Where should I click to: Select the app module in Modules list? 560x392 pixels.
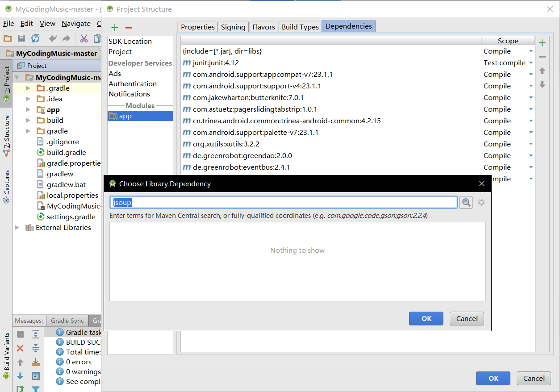point(140,116)
